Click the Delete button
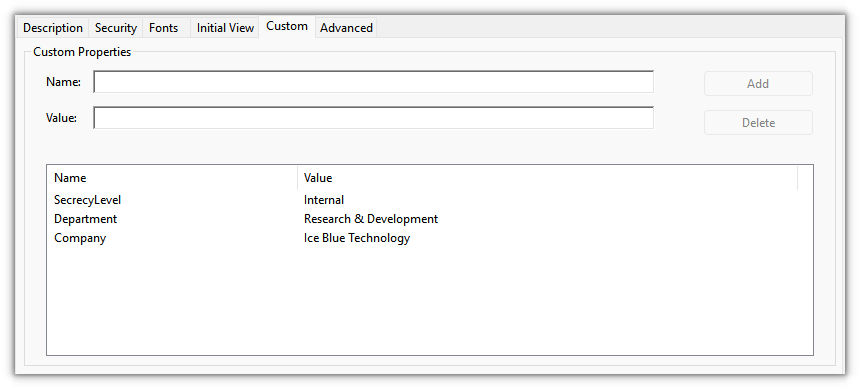The height and width of the screenshot is (389, 860). 758,123
